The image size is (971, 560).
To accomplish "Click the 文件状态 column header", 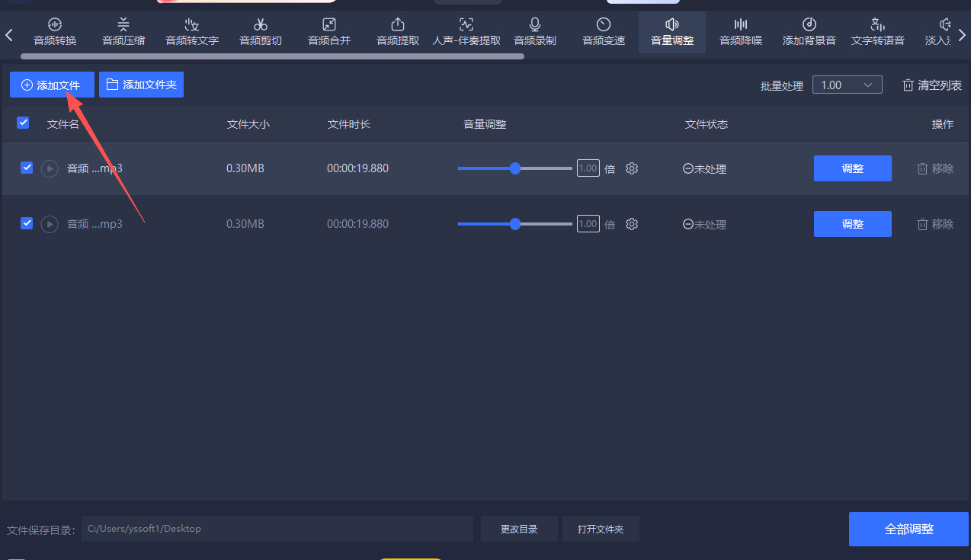I will pyautogui.click(x=707, y=124).
